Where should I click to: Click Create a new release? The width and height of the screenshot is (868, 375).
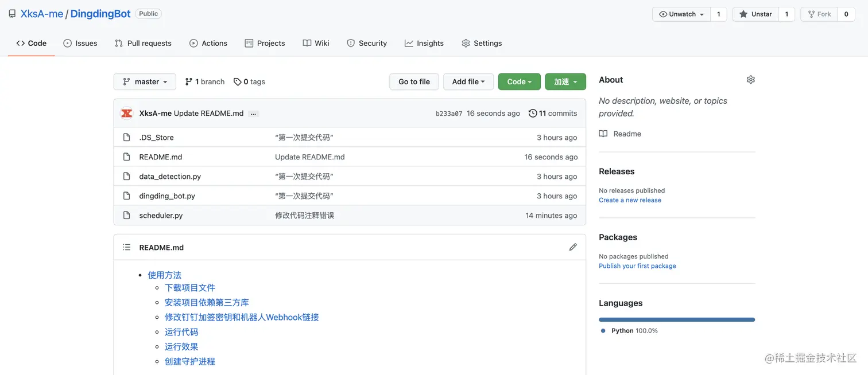pos(630,200)
